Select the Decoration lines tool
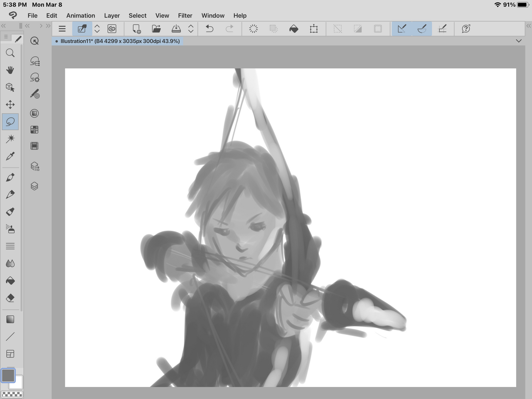The image size is (532, 399). tap(10, 246)
